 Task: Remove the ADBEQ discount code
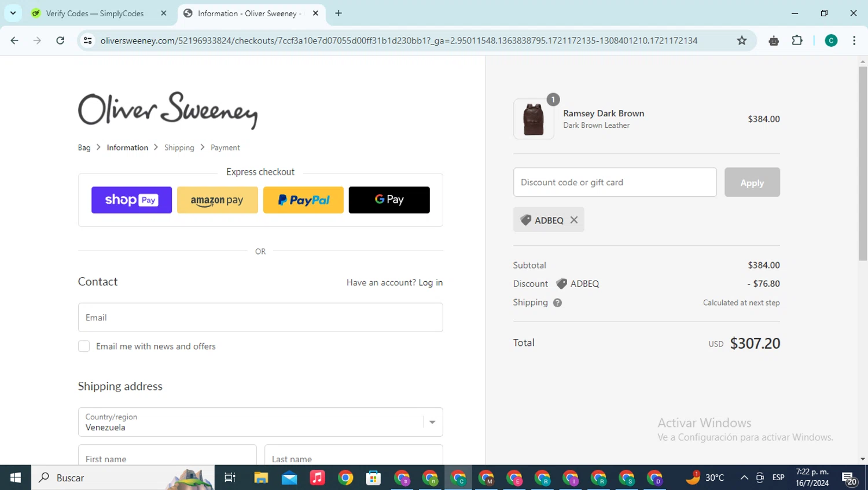pyautogui.click(x=574, y=220)
